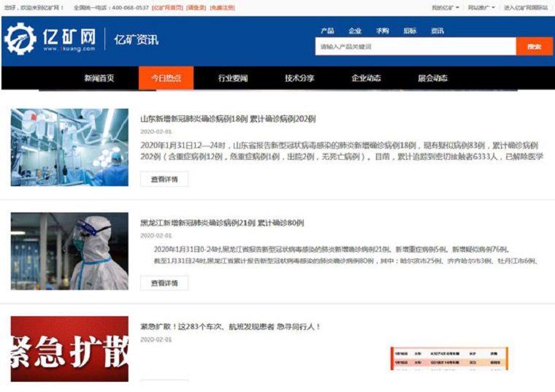Select the 招标 search category tab
This screenshot has width=555, height=392.
coord(410,31)
